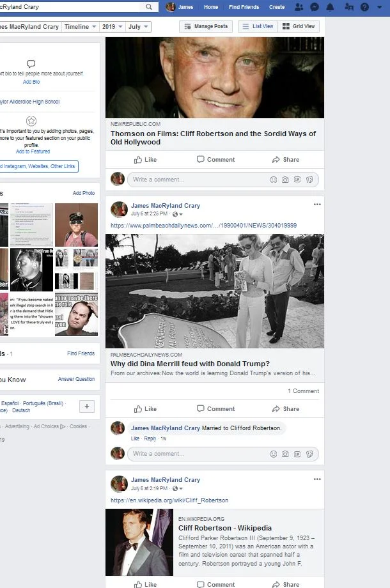
Task: Like the Cliff Robertson Wikipedia post
Action: [146, 584]
